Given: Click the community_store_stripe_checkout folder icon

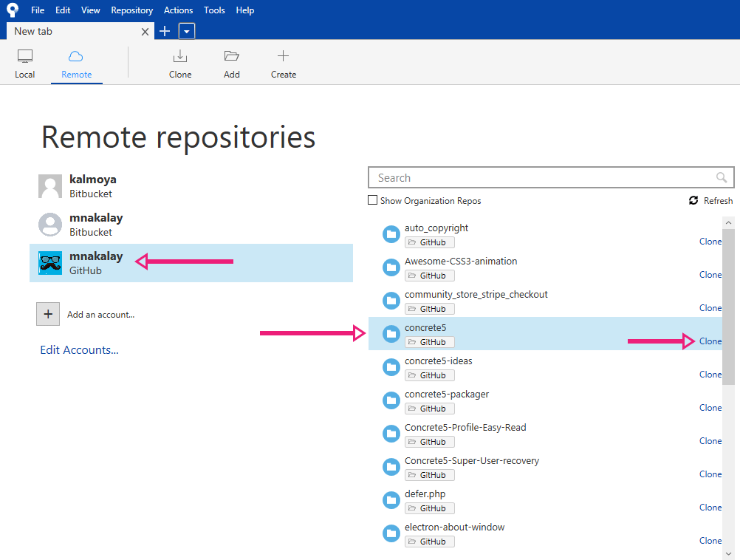Looking at the screenshot, I should [x=391, y=300].
